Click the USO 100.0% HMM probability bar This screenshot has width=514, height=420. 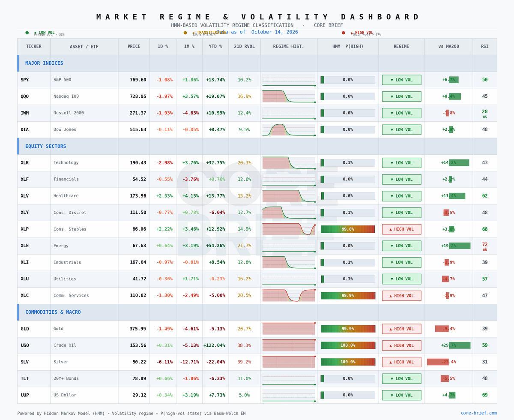[348, 345]
